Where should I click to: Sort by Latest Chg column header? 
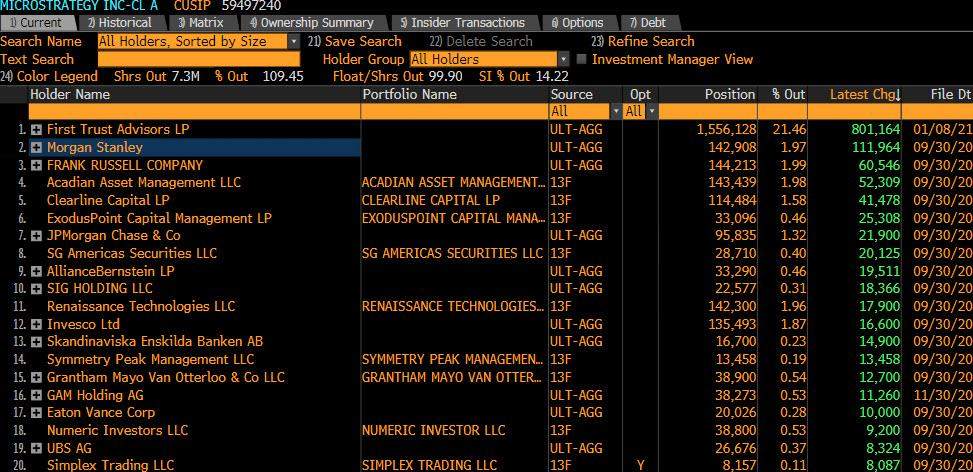click(865, 94)
